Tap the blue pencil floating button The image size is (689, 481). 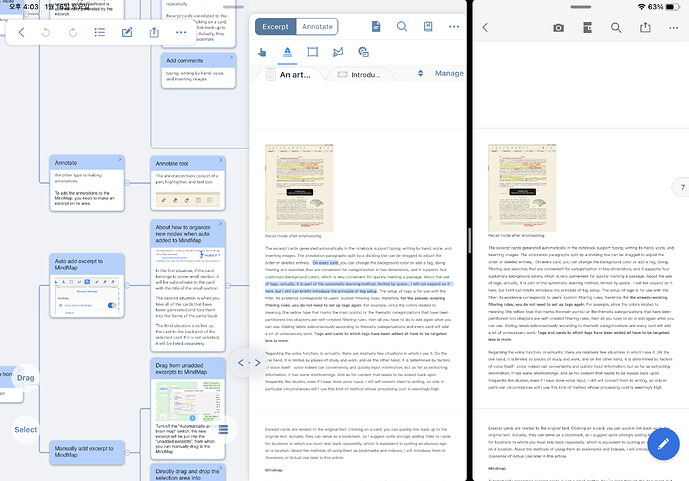663,444
